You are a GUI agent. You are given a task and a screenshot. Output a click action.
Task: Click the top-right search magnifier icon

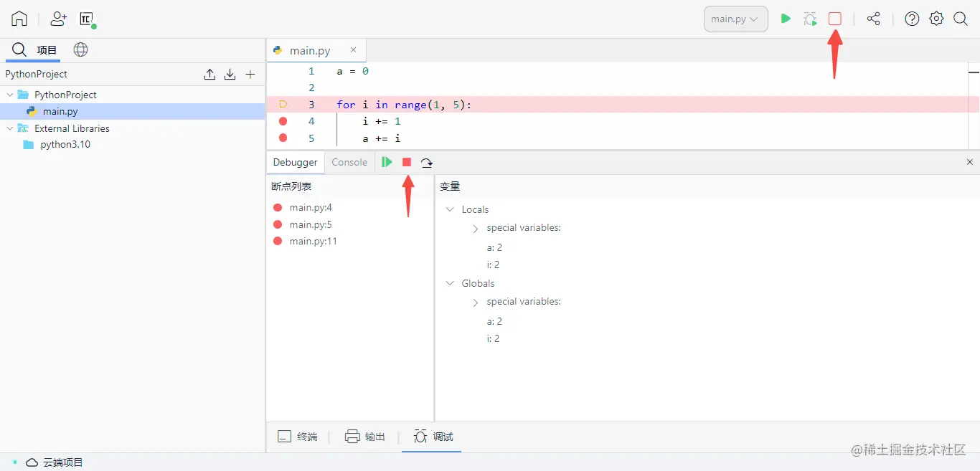[961, 19]
